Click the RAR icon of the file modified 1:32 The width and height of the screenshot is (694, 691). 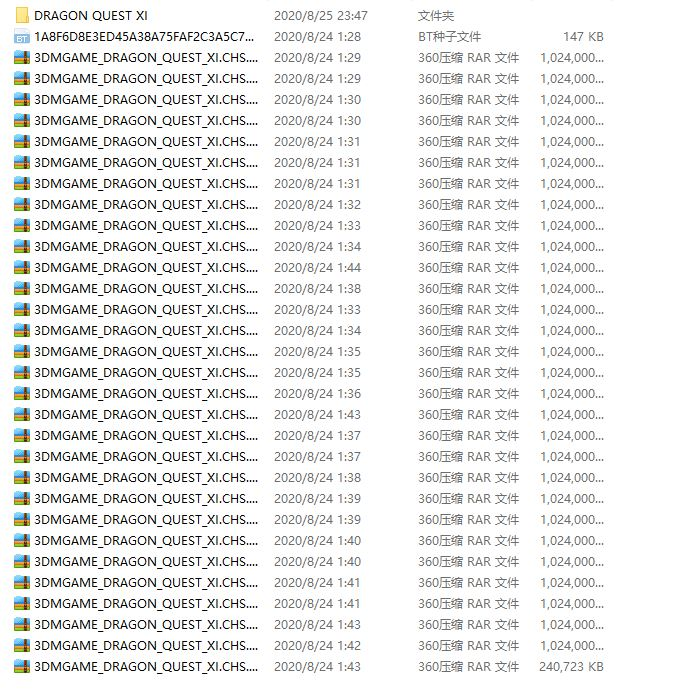pyautogui.click(x=21, y=205)
